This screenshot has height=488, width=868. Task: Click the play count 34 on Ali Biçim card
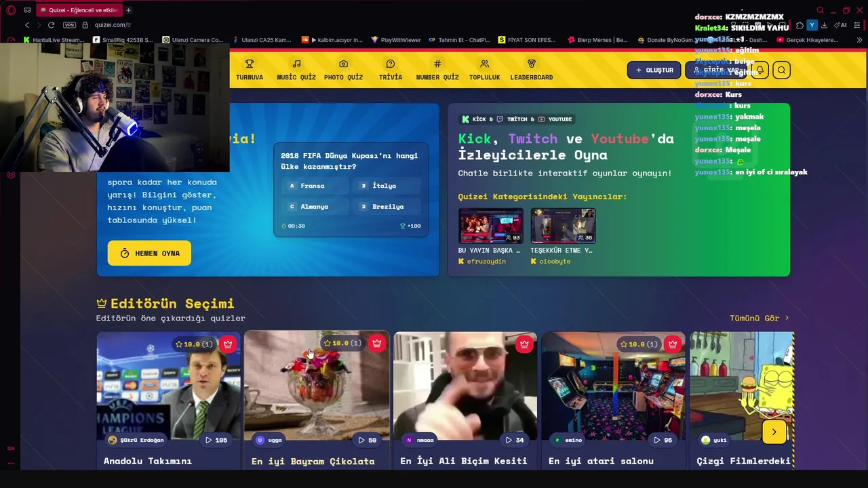(x=515, y=440)
